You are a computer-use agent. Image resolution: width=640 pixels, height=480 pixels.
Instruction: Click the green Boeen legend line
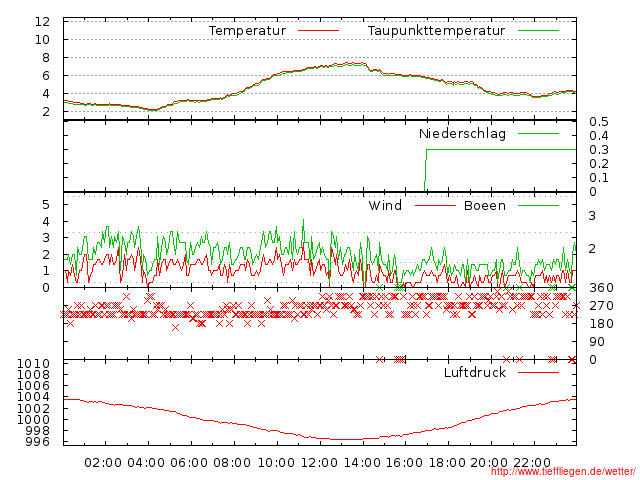538,205
